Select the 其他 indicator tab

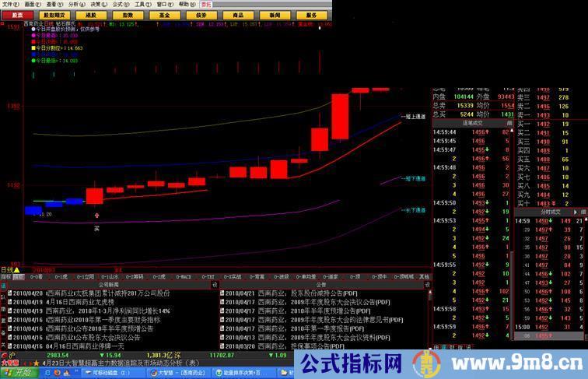(x=424, y=276)
